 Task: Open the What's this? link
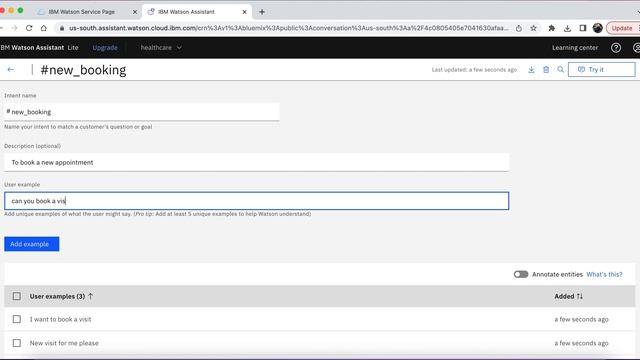[x=604, y=274]
